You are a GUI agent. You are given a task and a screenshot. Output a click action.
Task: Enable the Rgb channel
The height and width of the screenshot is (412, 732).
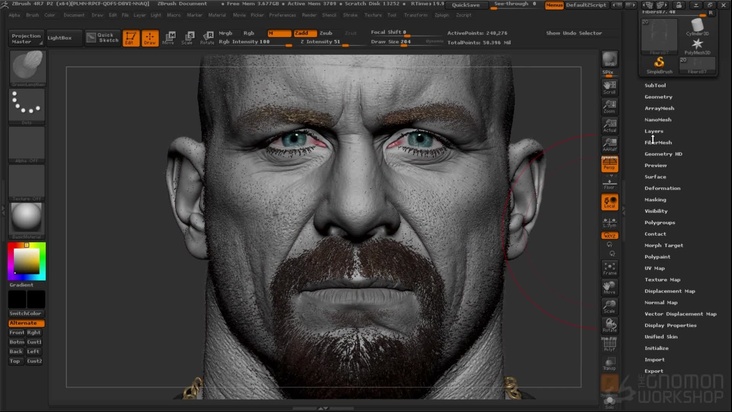(249, 33)
